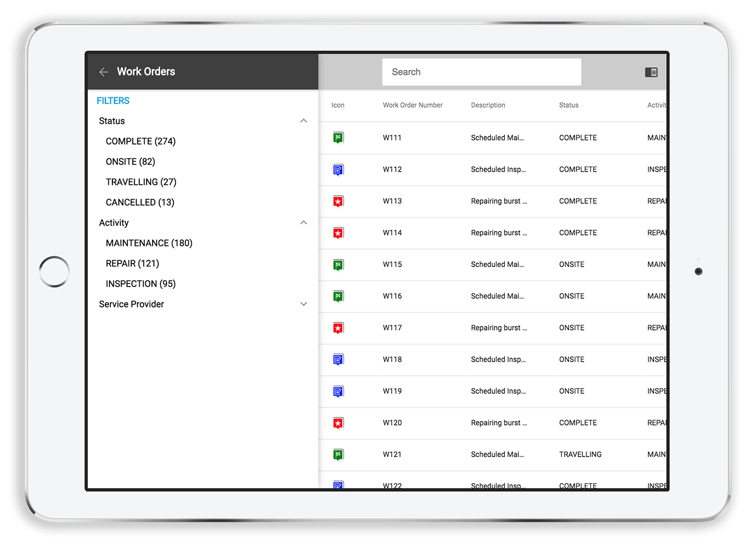The height and width of the screenshot is (544, 756).
Task: Select work order number W113
Action: 392,201
